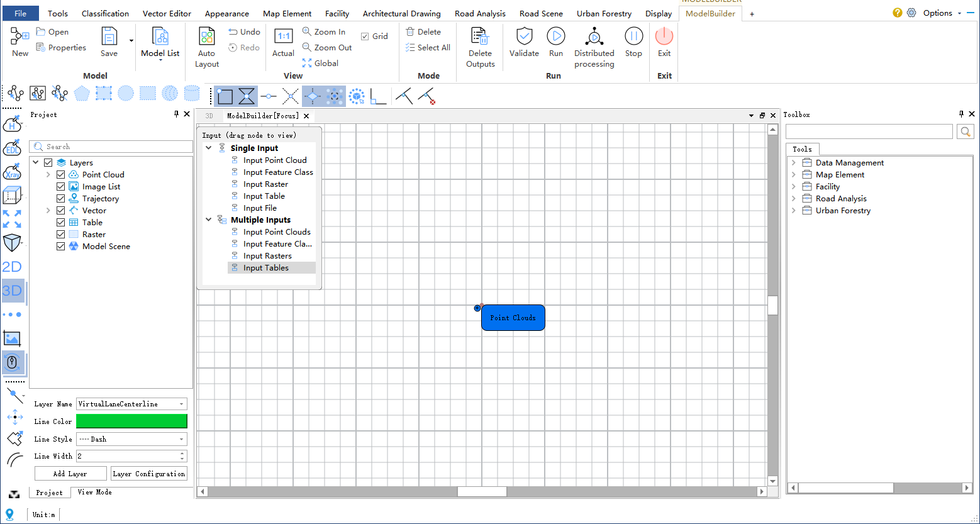Switch to the View Mode tab
Screen dimensions: 980x524
pyautogui.click(x=94, y=493)
